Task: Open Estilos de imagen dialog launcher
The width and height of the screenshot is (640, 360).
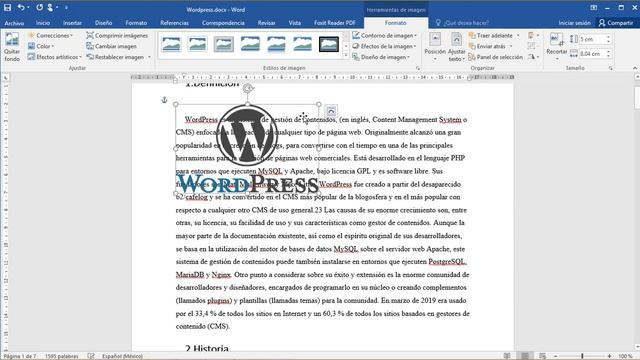Action: click(x=418, y=68)
